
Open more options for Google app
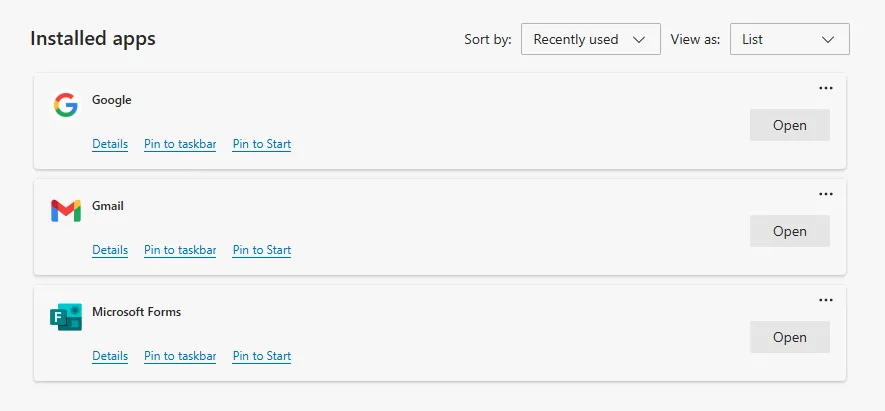coord(826,88)
